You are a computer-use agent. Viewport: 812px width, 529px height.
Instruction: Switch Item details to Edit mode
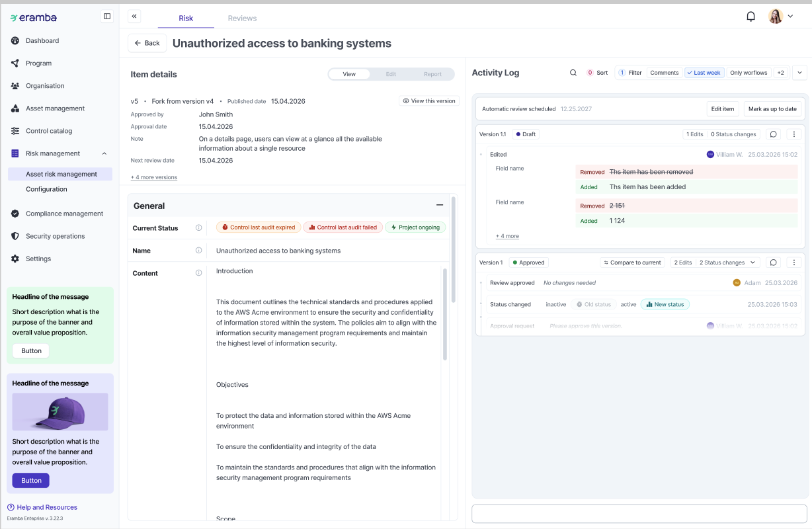(391, 74)
